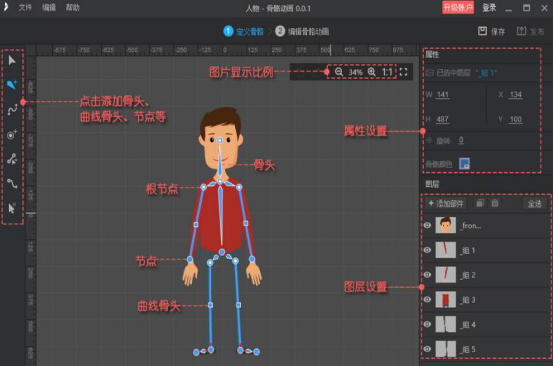Select the _组 1 layer thumbnail
This screenshot has height=366, width=554.
click(x=446, y=250)
